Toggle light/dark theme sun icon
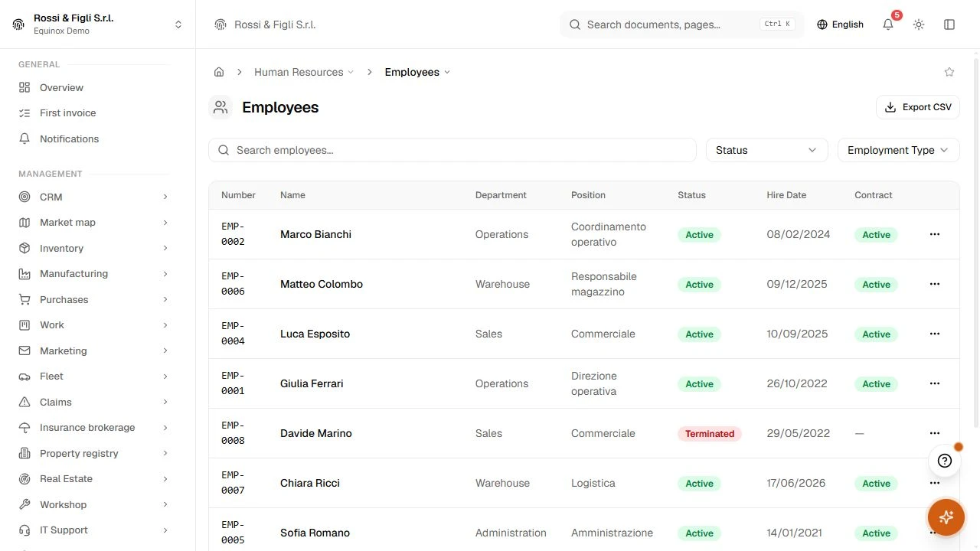The image size is (980, 551). 919,24
